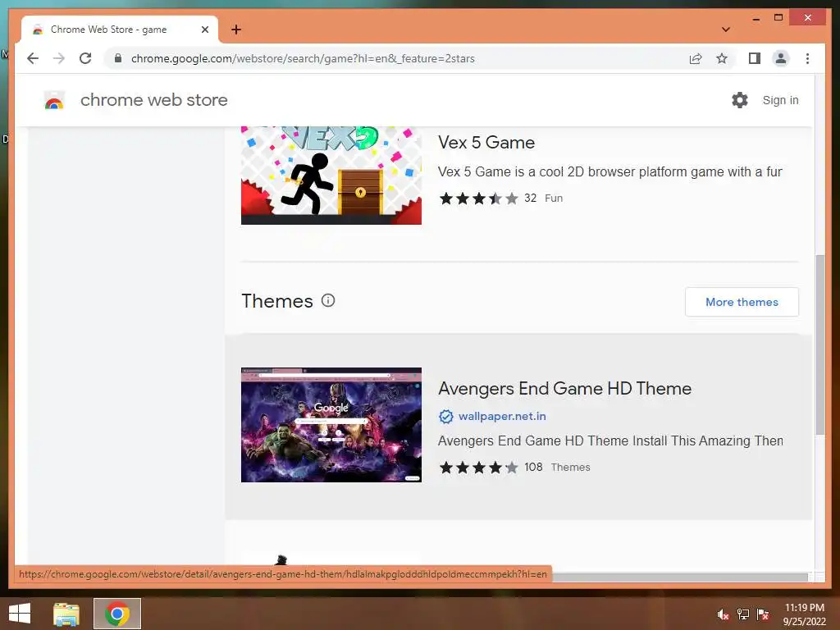840x630 pixels.
Task: Click the Fun category label
Action: (x=554, y=199)
